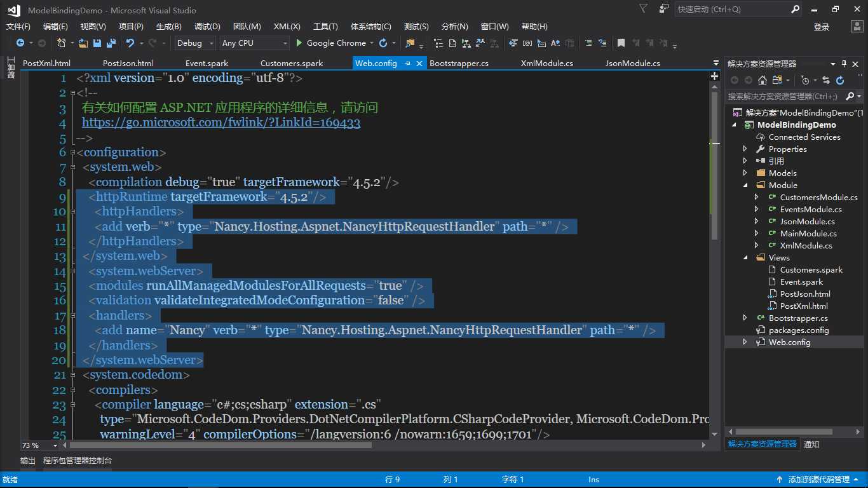Click the Save icon in the toolbar
The height and width of the screenshot is (488, 868).
click(97, 43)
